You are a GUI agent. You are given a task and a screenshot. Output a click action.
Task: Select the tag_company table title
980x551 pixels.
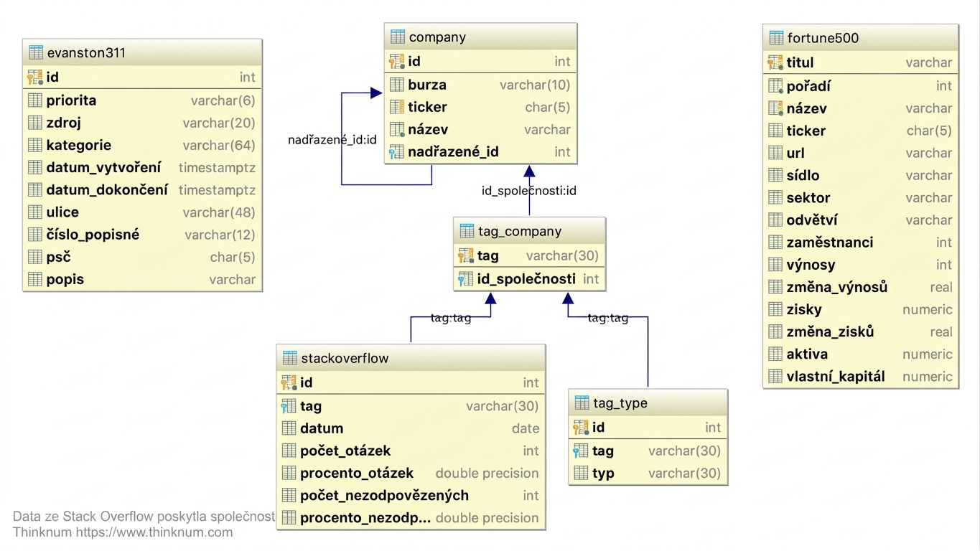tap(520, 231)
